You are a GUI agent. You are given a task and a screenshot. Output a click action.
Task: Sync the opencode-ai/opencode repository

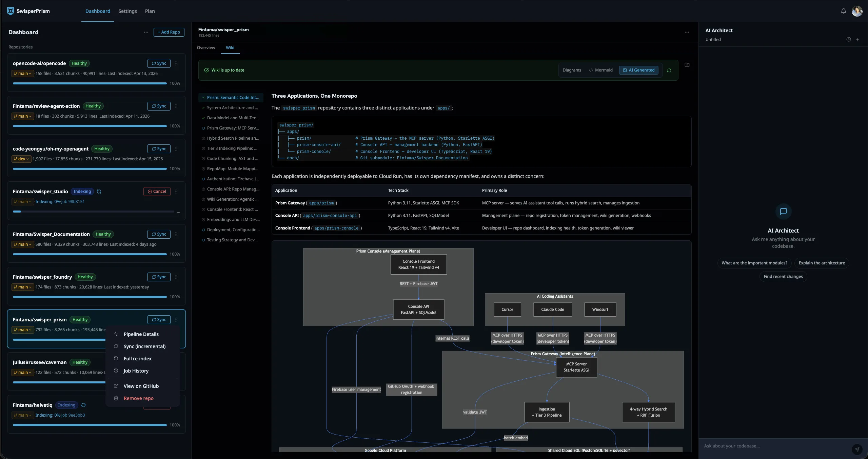click(159, 63)
